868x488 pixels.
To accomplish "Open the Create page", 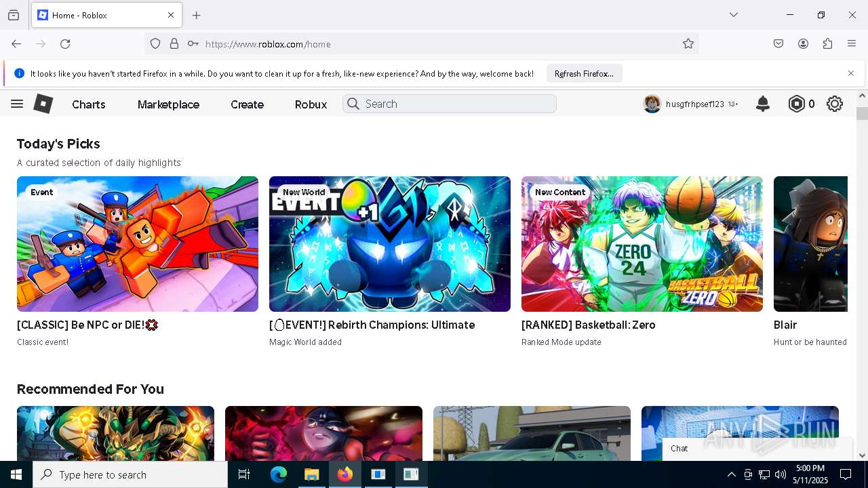I will [x=247, y=104].
